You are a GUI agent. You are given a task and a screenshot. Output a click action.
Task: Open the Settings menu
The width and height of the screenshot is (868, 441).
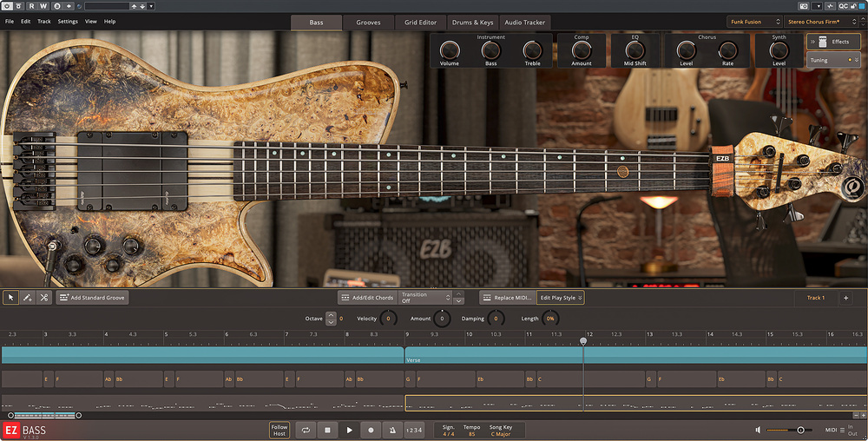(68, 21)
